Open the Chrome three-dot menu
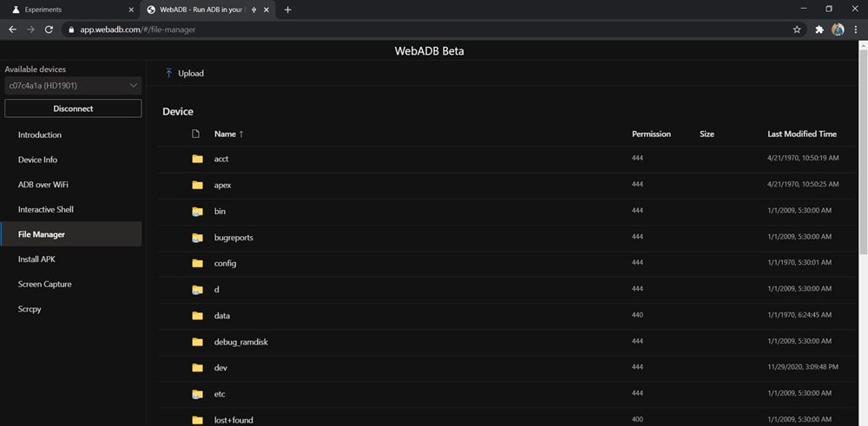This screenshot has width=868, height=426. click(x=857, y=29)
